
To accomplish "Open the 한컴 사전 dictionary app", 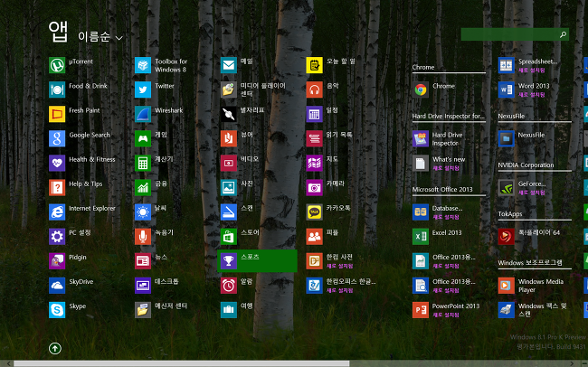I will [314, 261].
